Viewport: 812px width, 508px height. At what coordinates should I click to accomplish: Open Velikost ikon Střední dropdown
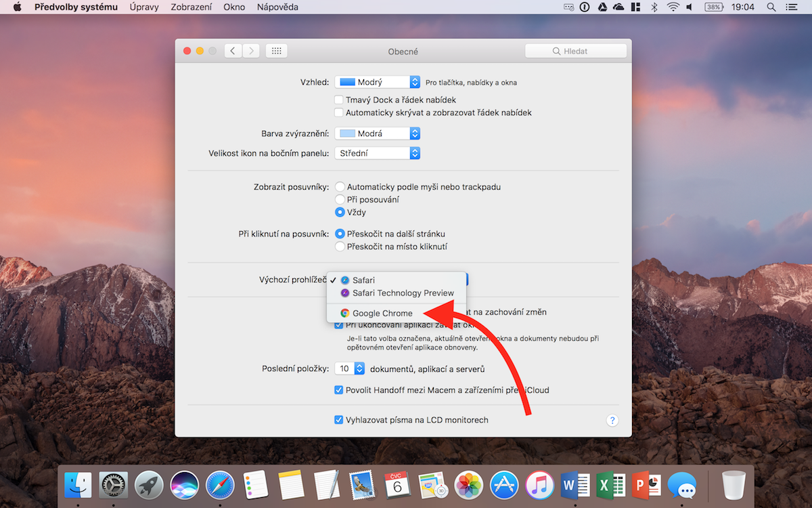coord(378,153)
